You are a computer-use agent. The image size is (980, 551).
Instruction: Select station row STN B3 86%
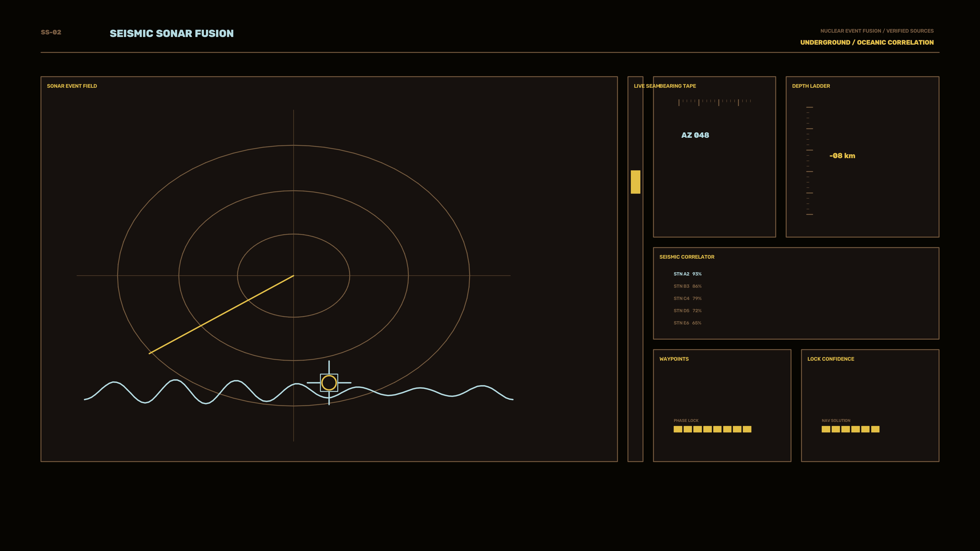point(688,286)
